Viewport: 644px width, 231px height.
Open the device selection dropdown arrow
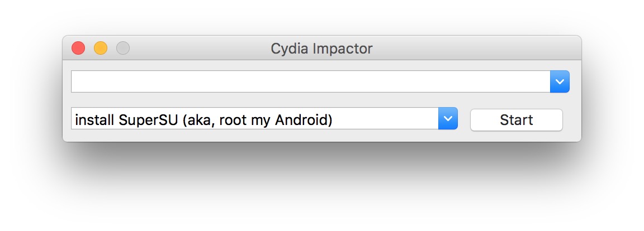[x=560, y=81]
